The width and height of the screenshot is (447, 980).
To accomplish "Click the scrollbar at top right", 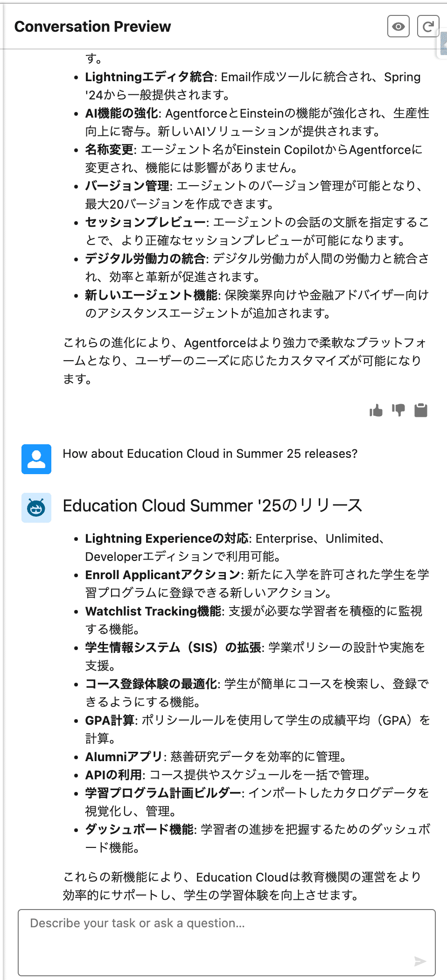I will pyautogui.click(x=443, y=42).
